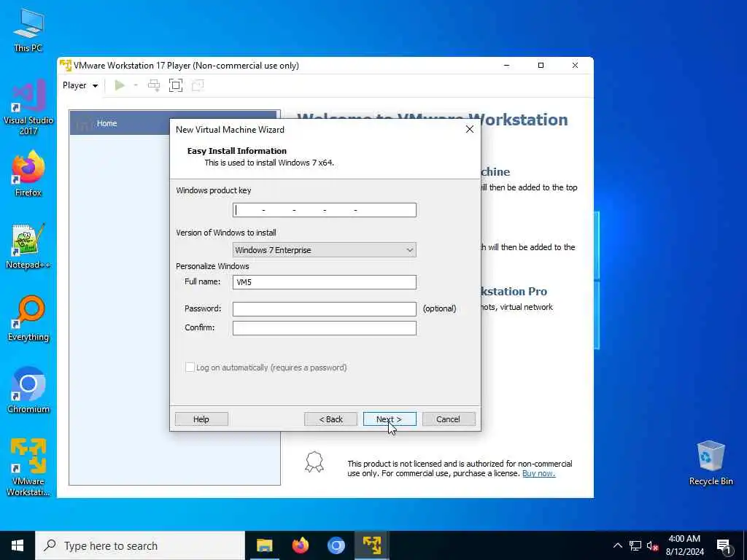747x560 pixels.
Task: Click the Confirm password field
Action: tap(325, 328)
